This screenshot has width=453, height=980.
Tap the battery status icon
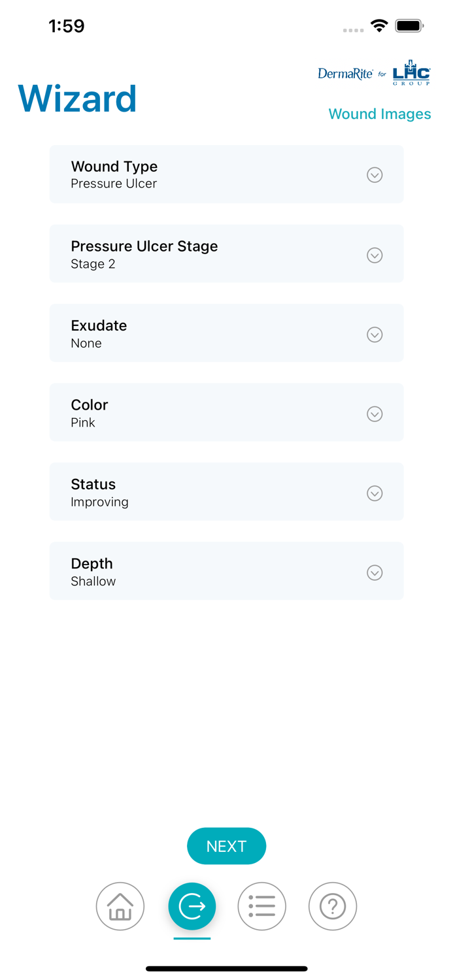(x=410, y=26)
